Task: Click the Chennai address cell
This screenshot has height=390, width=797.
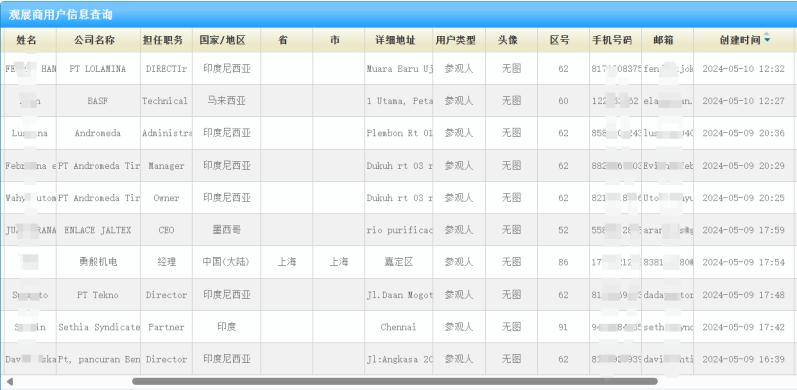Action: [398, 327]
